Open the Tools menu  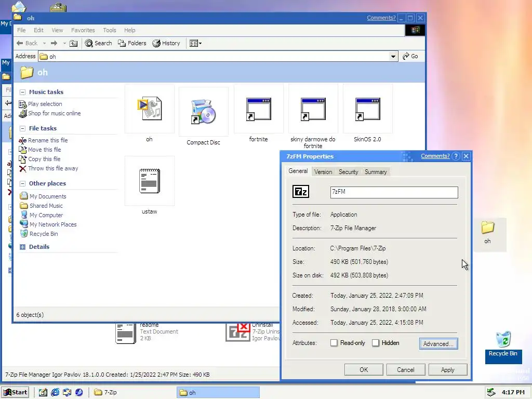point(110,30)
